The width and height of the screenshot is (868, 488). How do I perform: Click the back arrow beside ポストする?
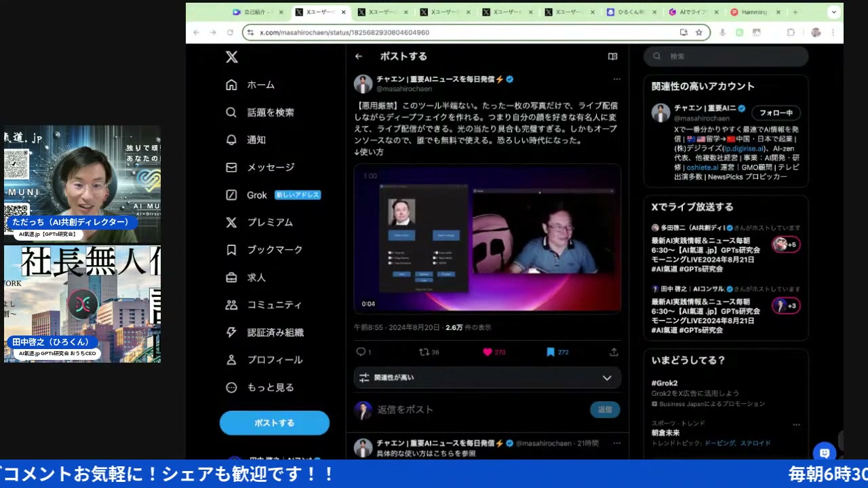point(359,56)
